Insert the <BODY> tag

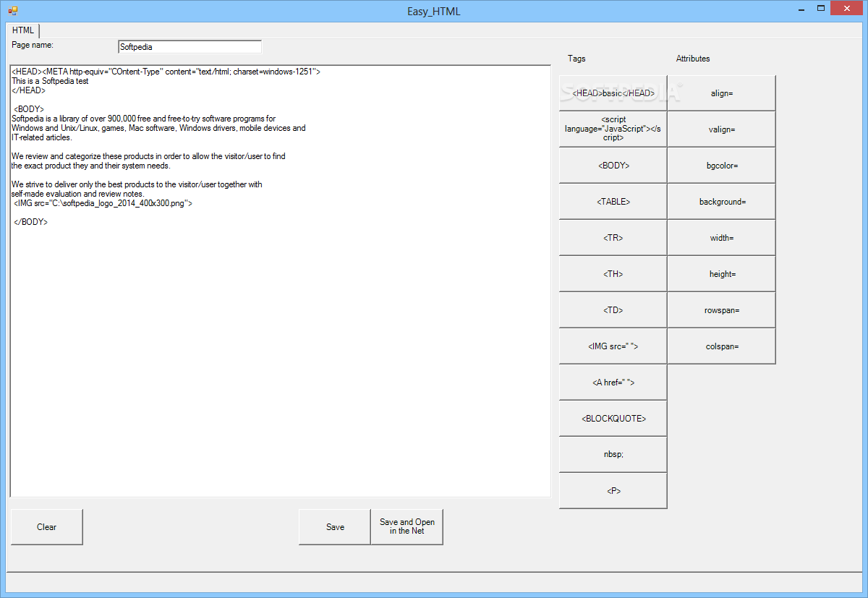point(613,166)
